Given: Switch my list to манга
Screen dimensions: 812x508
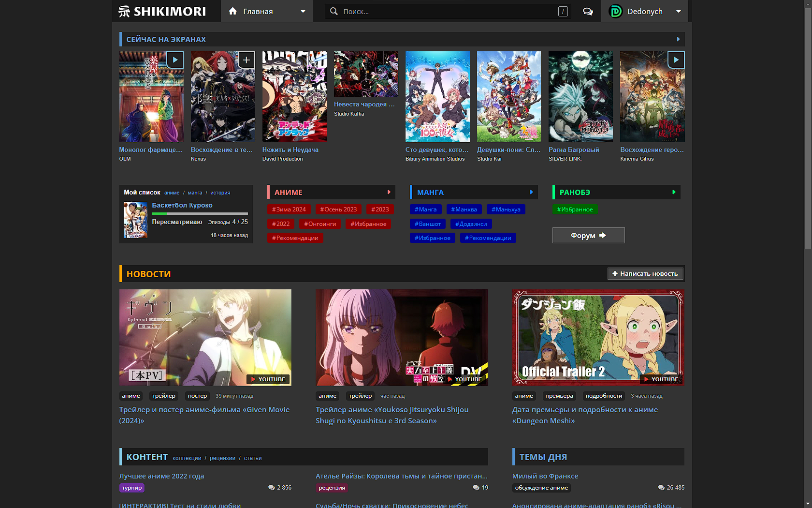Looking at the screenshot, I should (x=195, y=193).
